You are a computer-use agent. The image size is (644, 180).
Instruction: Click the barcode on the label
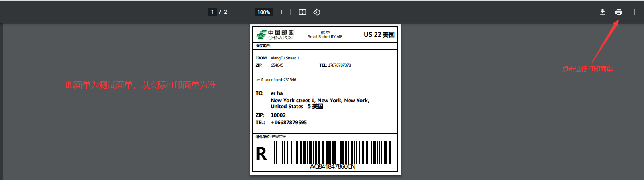point(332,152)
